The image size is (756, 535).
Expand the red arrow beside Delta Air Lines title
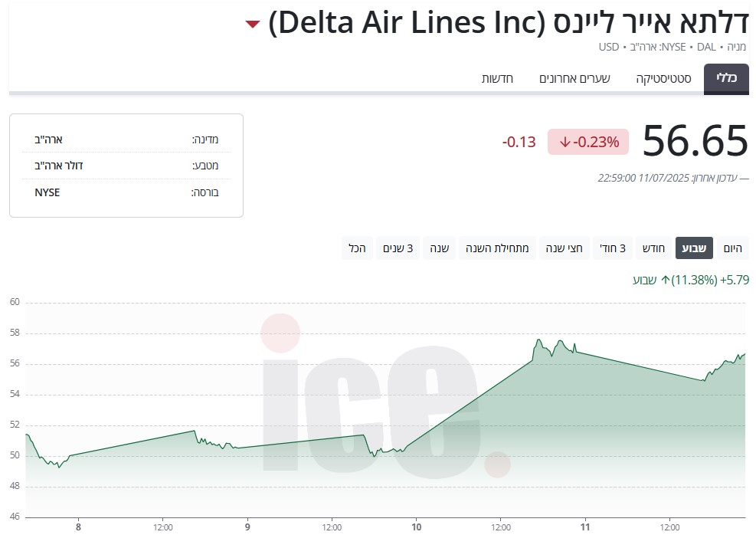tap(253, 24)
